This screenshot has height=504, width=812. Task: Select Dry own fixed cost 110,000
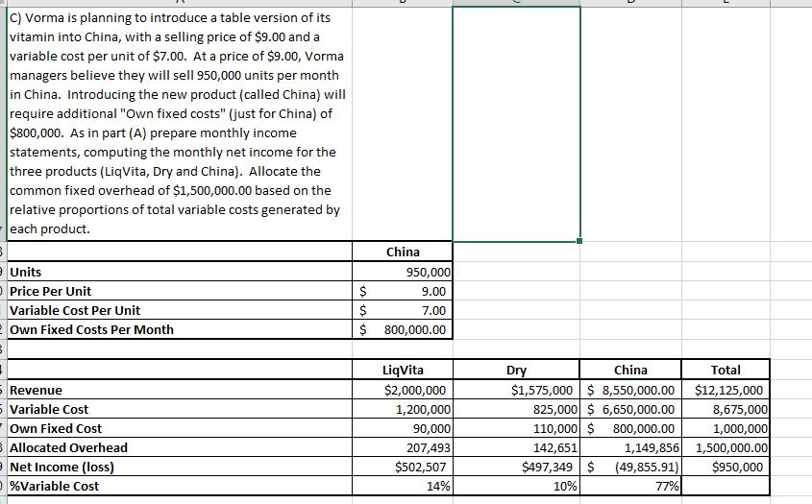[516, 428]
